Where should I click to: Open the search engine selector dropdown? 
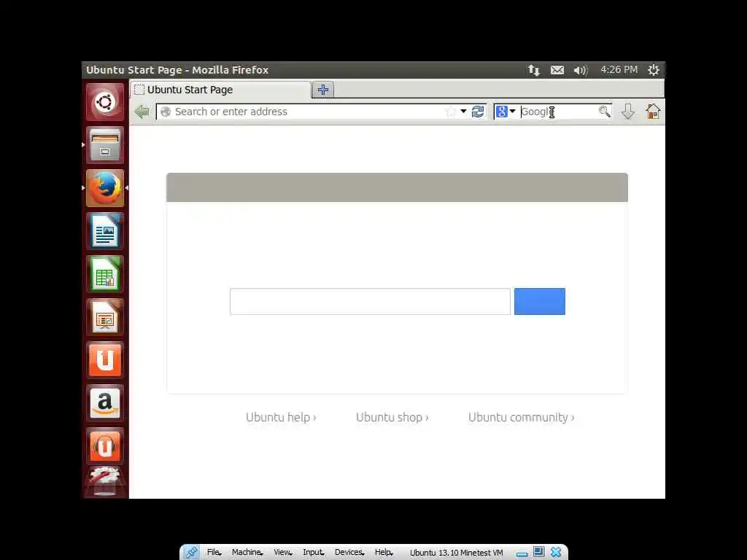pos(506,112)
